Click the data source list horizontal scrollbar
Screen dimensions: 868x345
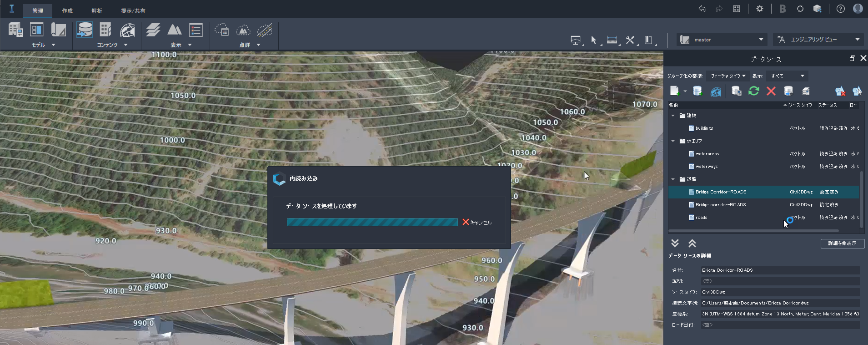click(x=754, y=231)
